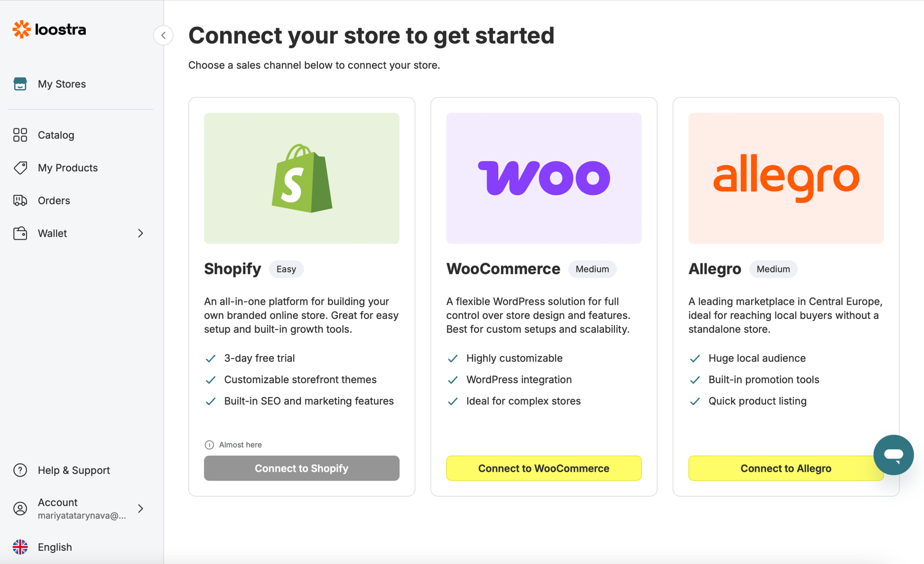Open My Stores via storefront icon
924x564 pixels.
20,84
